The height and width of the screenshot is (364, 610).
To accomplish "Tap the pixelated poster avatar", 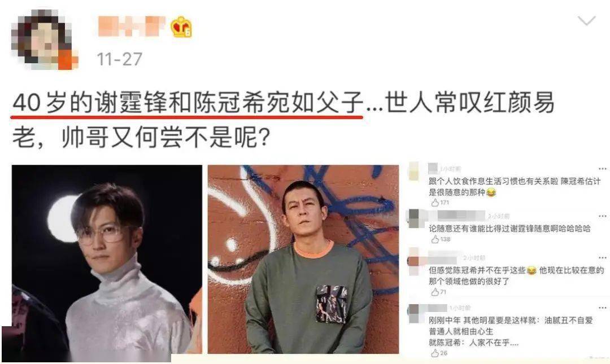I will click(x=44, y=40).
